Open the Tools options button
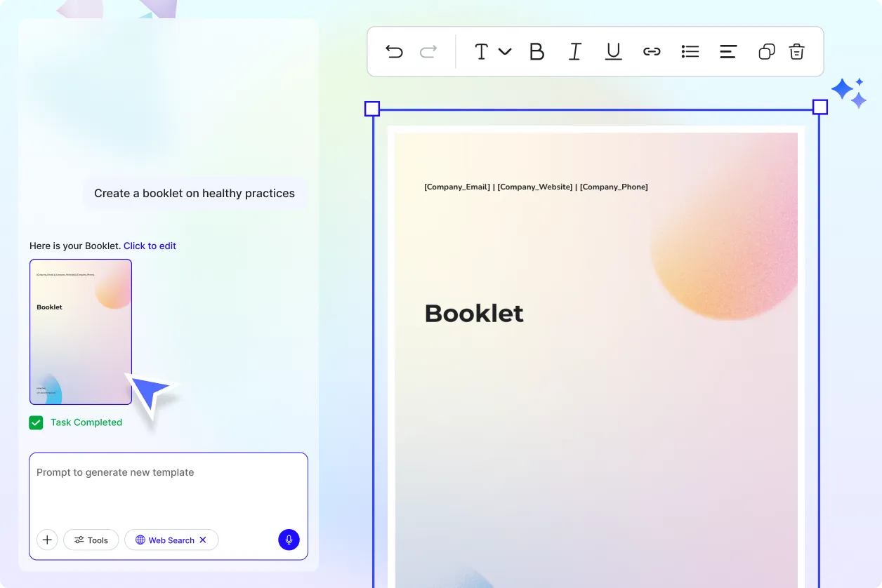 (x=91, y=540)
